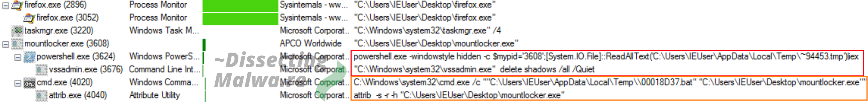Click the Windows Task M... description cell
The image size is (868, 102).
(164, 31)
